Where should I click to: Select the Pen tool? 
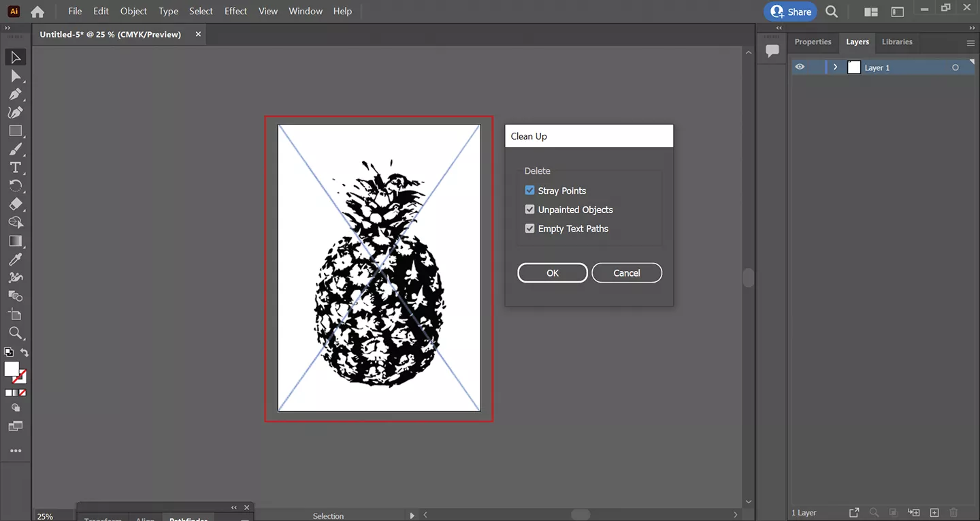pos(16,94)
